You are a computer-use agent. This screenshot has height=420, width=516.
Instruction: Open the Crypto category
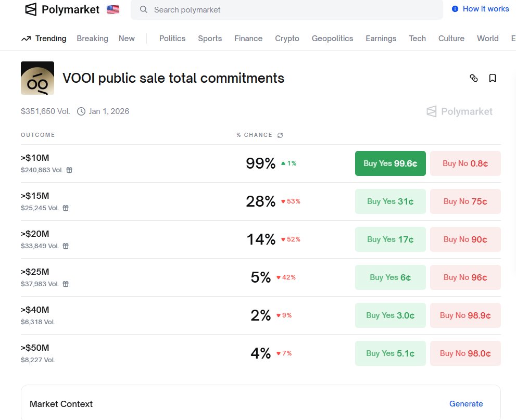click(287, 39)
